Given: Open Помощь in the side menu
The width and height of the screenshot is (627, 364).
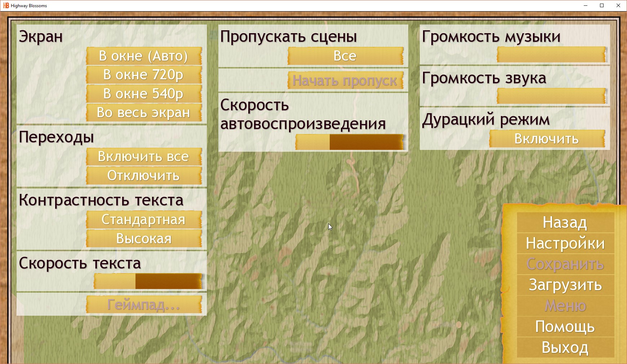Looking at the screenshot, I should (565, 327).
